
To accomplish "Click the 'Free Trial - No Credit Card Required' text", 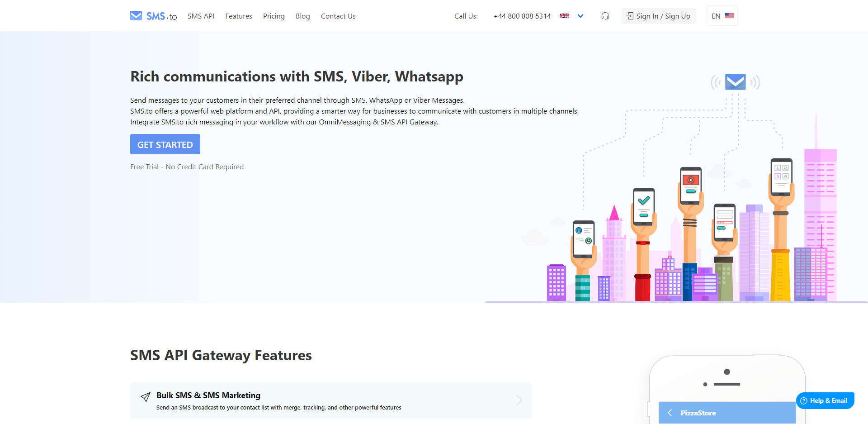I will click(x=187, y=167).
